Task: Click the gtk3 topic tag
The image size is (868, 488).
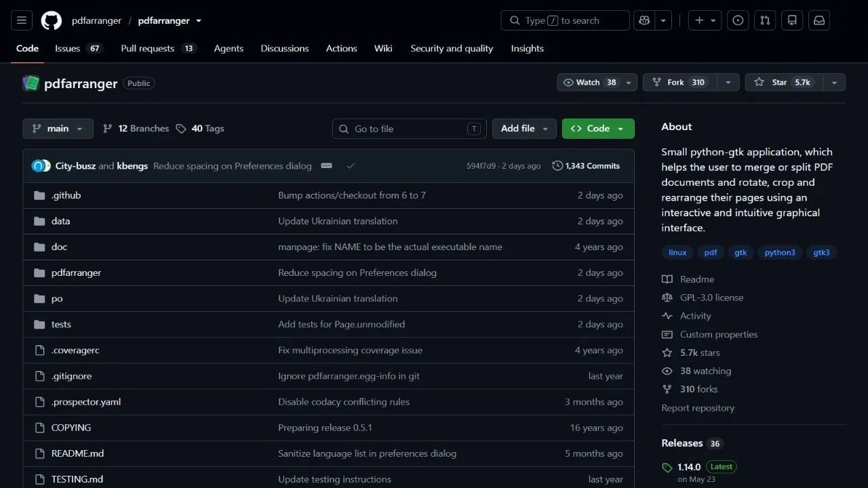Action: click(821, 253)
